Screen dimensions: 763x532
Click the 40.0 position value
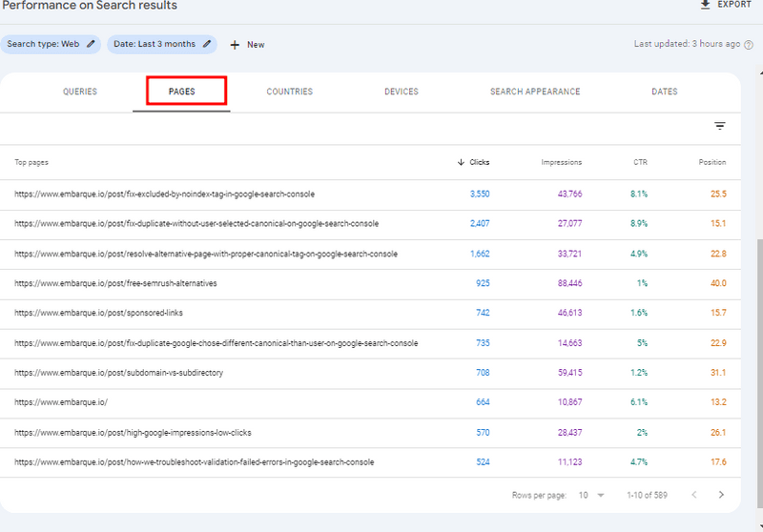718,283
